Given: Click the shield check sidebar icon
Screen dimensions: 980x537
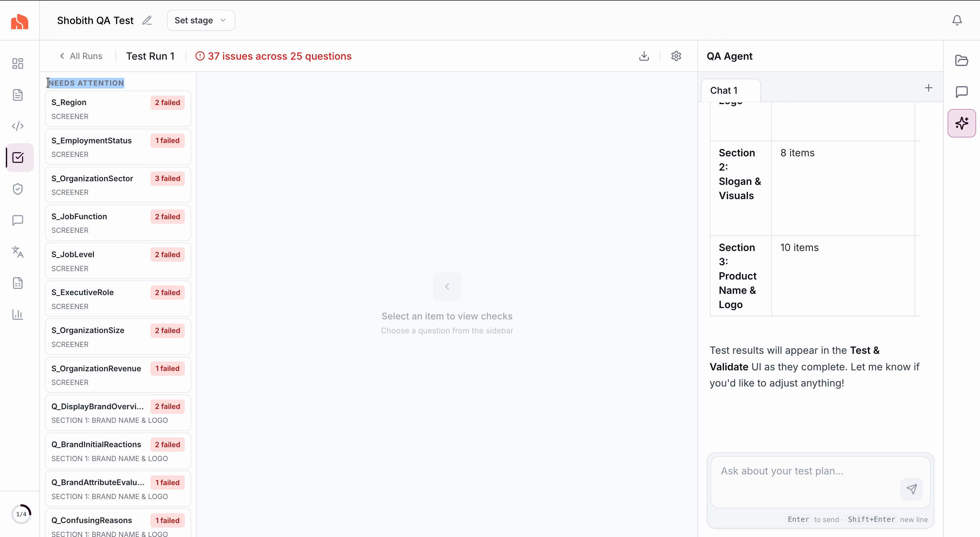Looking at the screenshot, I should pos(18,189).
